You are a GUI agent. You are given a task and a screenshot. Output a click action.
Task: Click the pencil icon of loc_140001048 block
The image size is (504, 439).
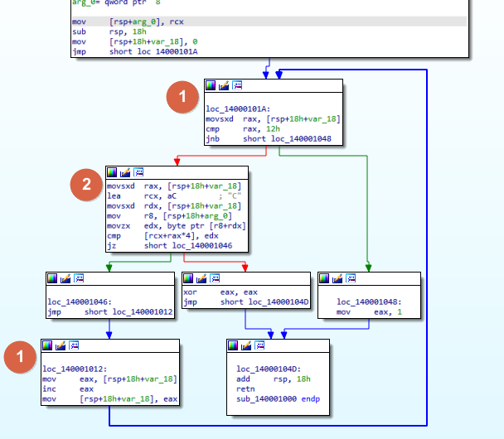point(337,278)
